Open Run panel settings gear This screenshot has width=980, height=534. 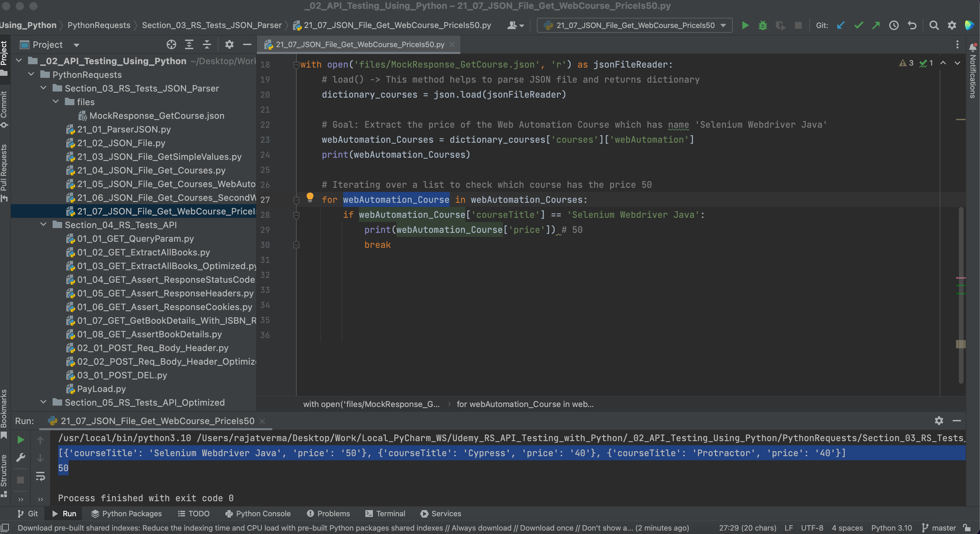[939, 420]
